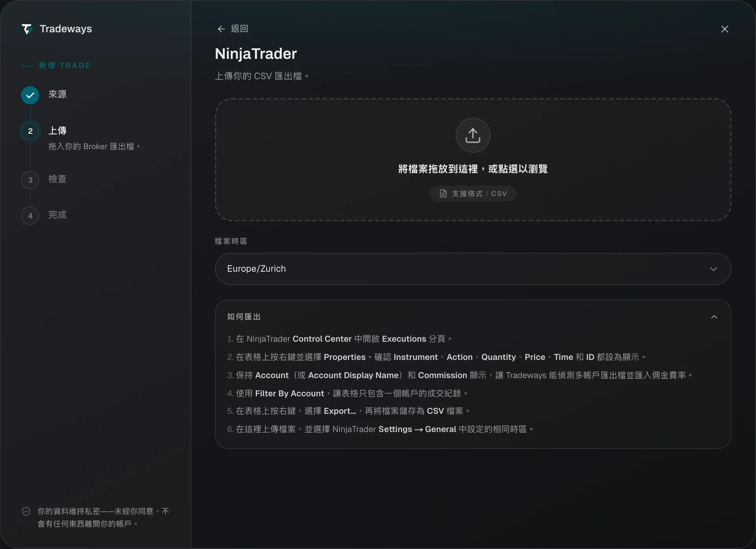This screenshot has height=549, width=756.
Task: Click instruction step 3 about Account and Commission
Action: (460, 375)
